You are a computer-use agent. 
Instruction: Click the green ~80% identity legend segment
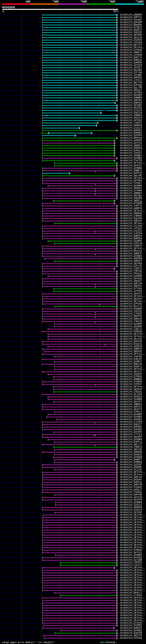coord(101,4)
